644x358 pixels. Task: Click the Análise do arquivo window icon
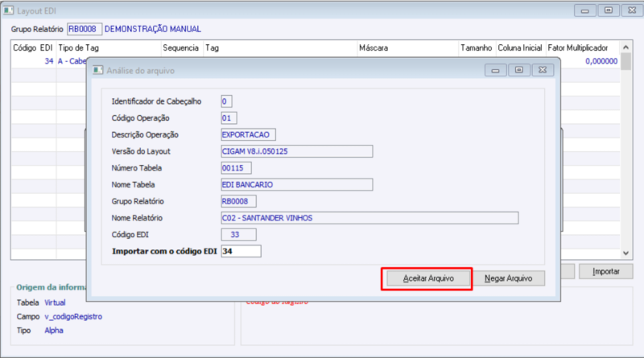[x=97, y=70]
